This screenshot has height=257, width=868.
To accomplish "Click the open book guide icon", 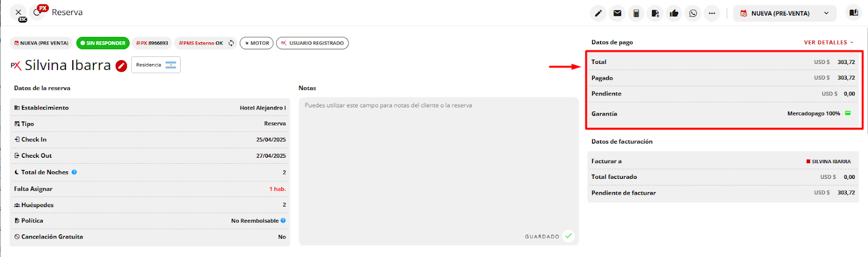I will 853,13.
